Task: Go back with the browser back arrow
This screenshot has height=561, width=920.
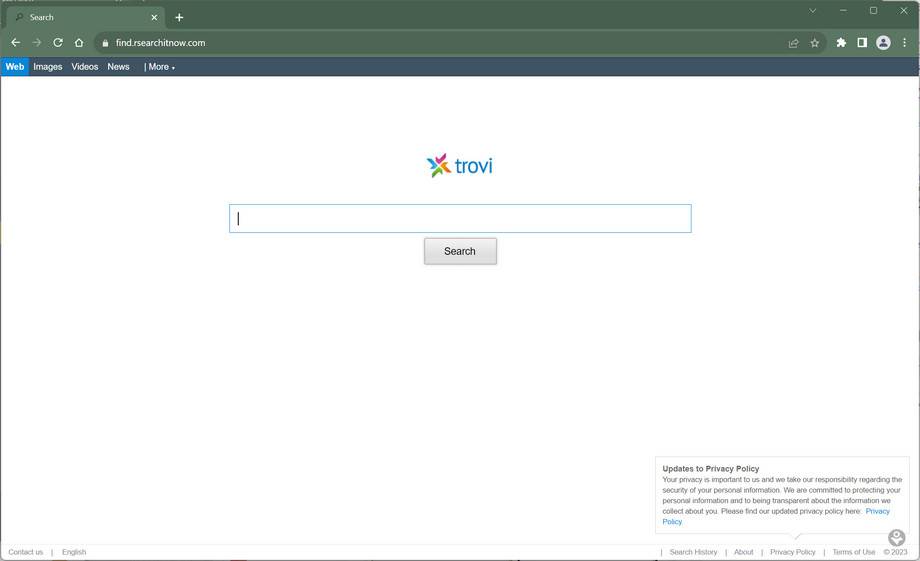Action: pos(16,43)
